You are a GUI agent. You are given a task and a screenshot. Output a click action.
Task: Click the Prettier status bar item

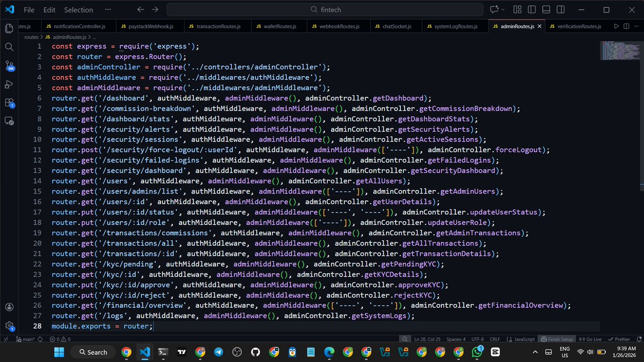tap(619, 339)
